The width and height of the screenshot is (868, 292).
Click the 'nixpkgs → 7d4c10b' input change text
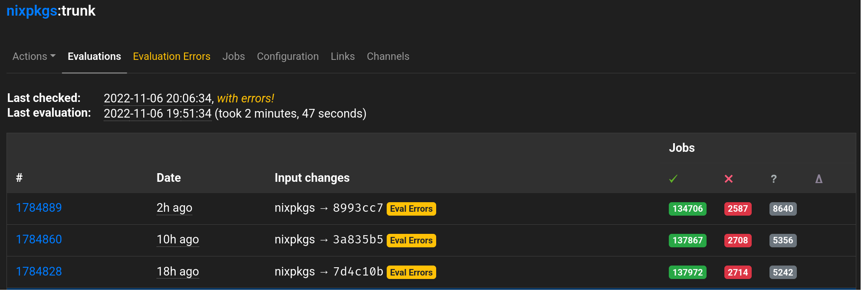(x=329, y=272)
